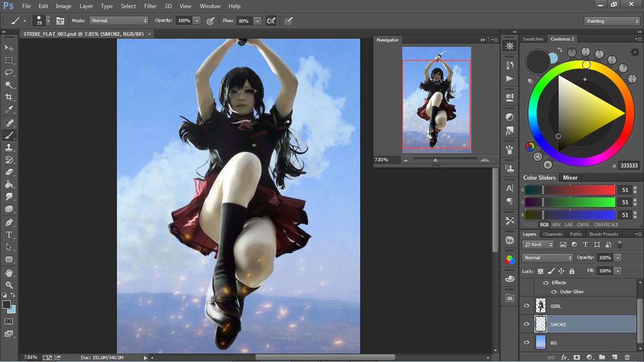Pick the Eyedropper tool
The height and width of the screenshot is (362, 644).
click(9, 109)
